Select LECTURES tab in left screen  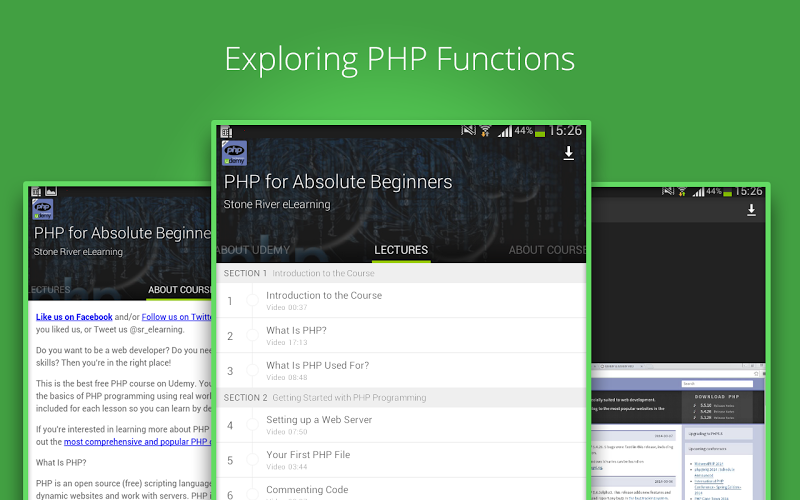coord(49,290)
